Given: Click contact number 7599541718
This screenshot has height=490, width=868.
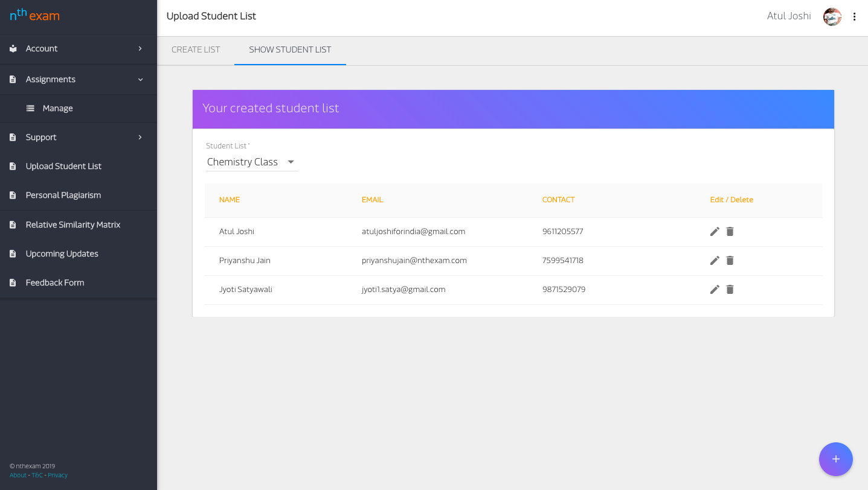Looking at the screenshot, I should (562, 261).
